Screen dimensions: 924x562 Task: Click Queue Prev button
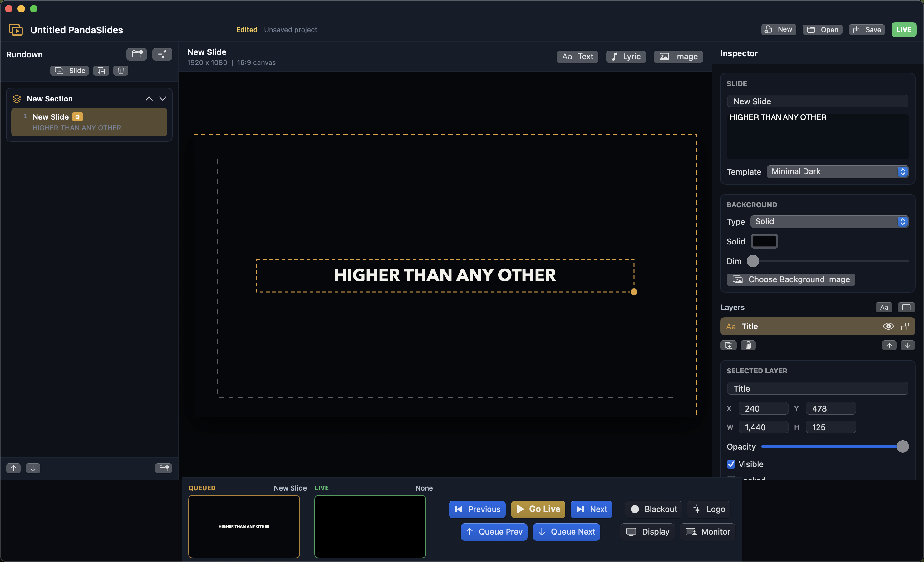[494, 532]
